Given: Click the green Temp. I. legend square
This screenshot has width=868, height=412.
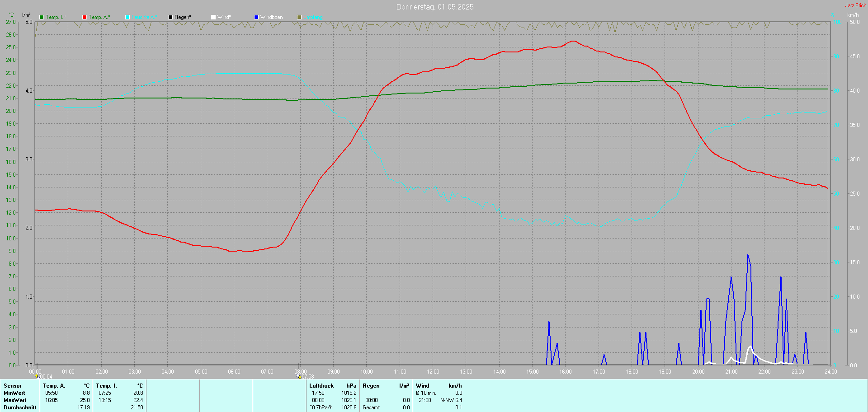Looking at the screenshot, I should pyautogui.click(x=42, y=17).
